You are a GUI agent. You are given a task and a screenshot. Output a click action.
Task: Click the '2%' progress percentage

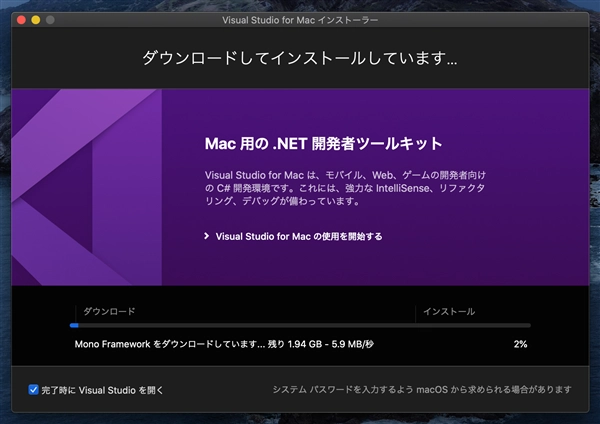pos(520,344)
